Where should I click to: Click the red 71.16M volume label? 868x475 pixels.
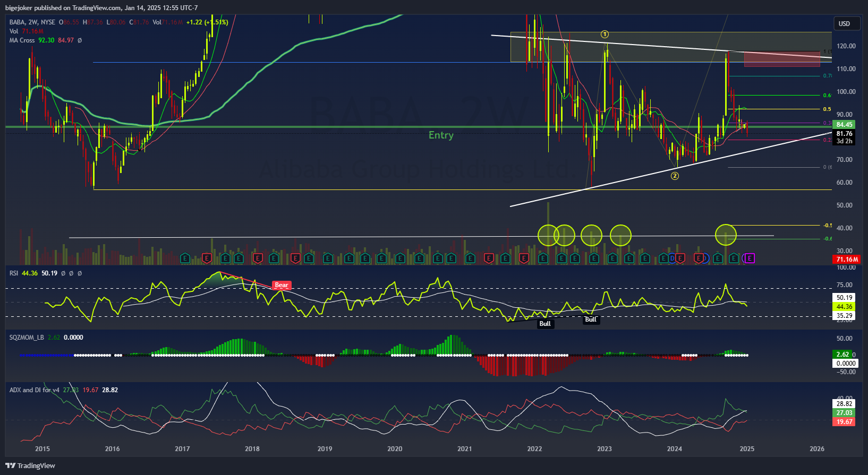click(847, 260)
